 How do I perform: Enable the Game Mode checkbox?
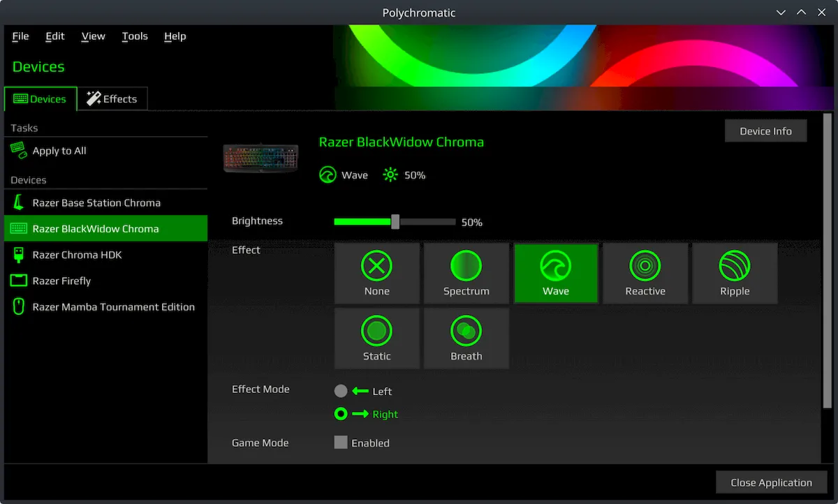341,442
